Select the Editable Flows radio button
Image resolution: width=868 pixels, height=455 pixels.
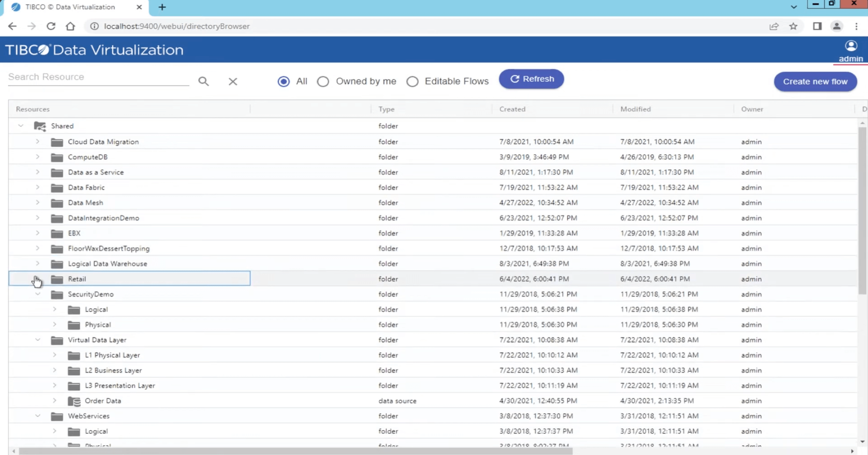tap(412, 82)
